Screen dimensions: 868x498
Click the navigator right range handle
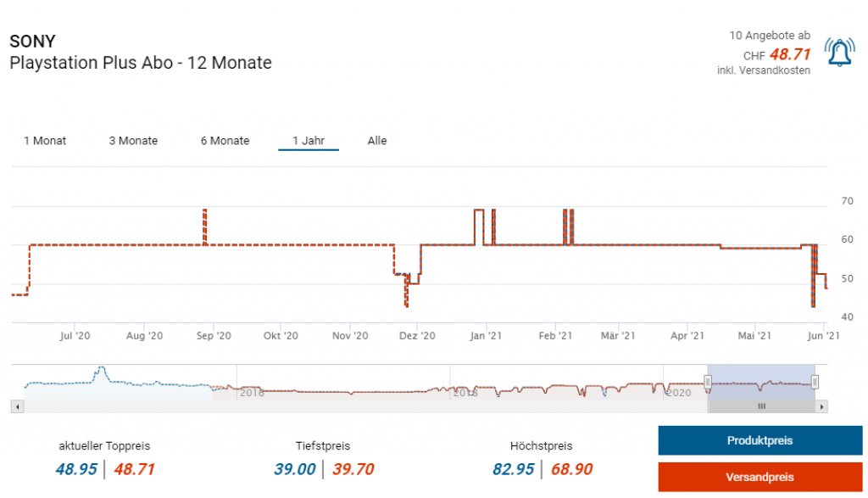[815, 383]
